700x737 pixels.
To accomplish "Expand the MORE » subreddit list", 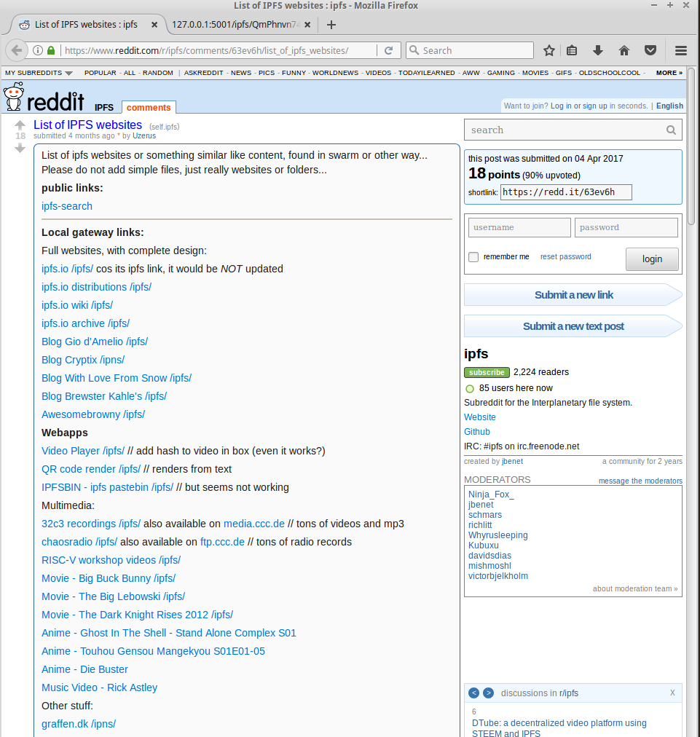I will [669, 73].
